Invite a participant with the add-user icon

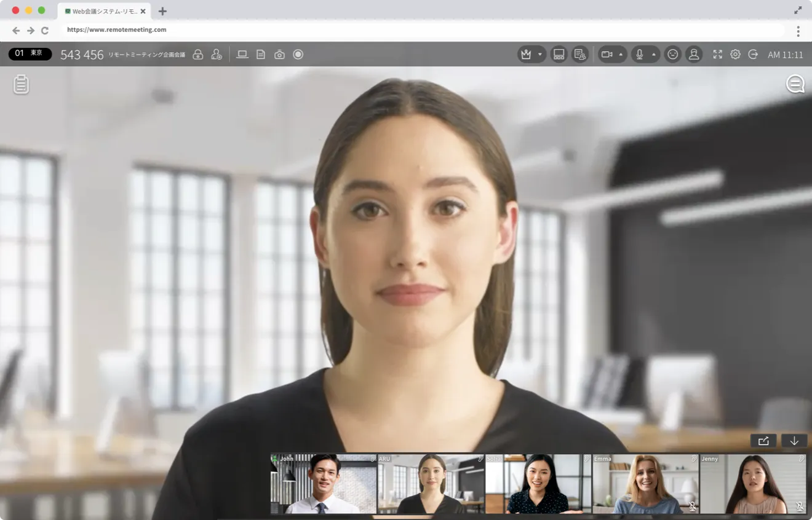[x=217, y=55]
